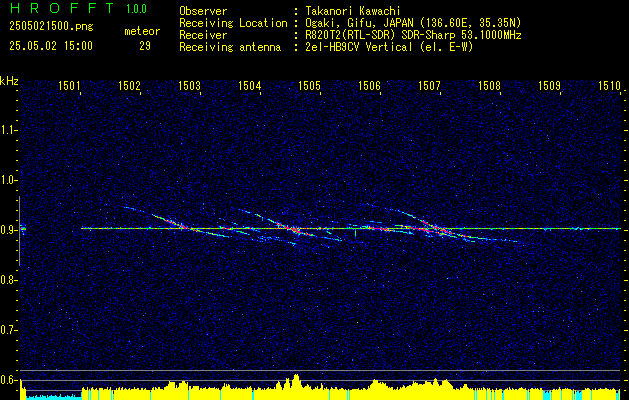
Task: Click the 1508 time marker
Action: [x=489, y=85]
